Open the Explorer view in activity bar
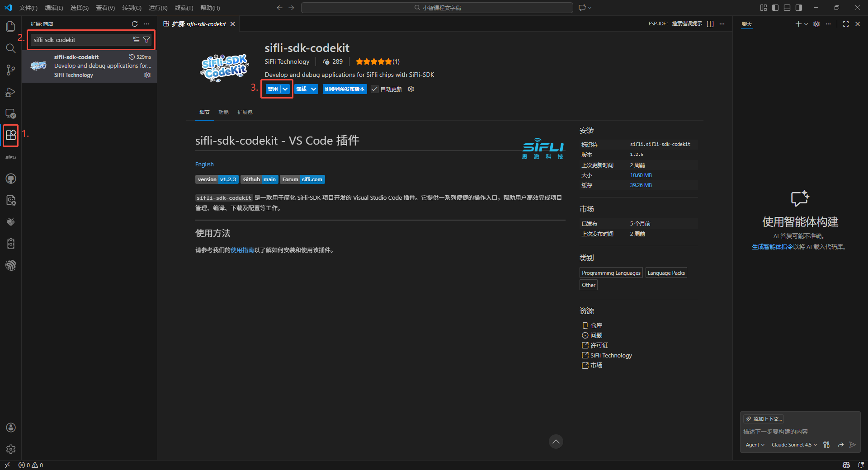 (x=10, y=27)
